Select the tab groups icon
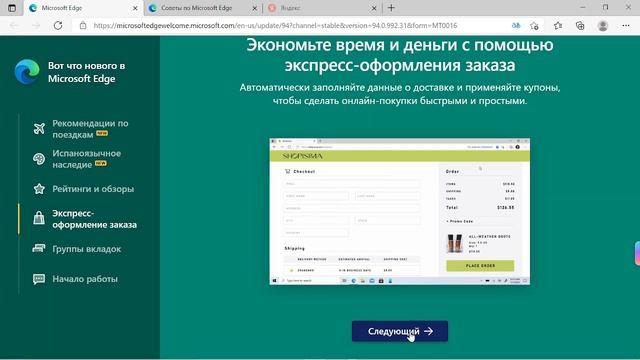This screenshot has width=640, height=360. tap(39, 248)
